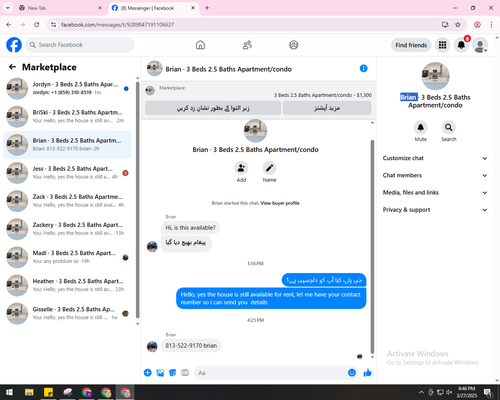500x400 pixels.
Task: Open Windows notification center icon
Action: coord(488,392)
